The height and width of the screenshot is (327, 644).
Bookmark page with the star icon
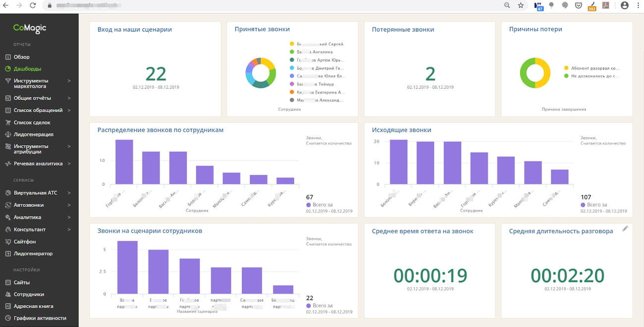pos(521,5)
